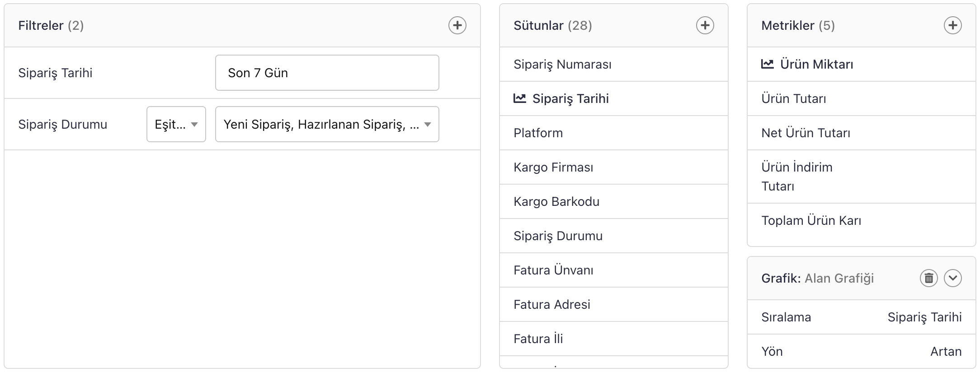Image resolution: width=980 pixels, height=372 pixels.
Task: Choose the Kargo Firması column
Action: [553, 167]
